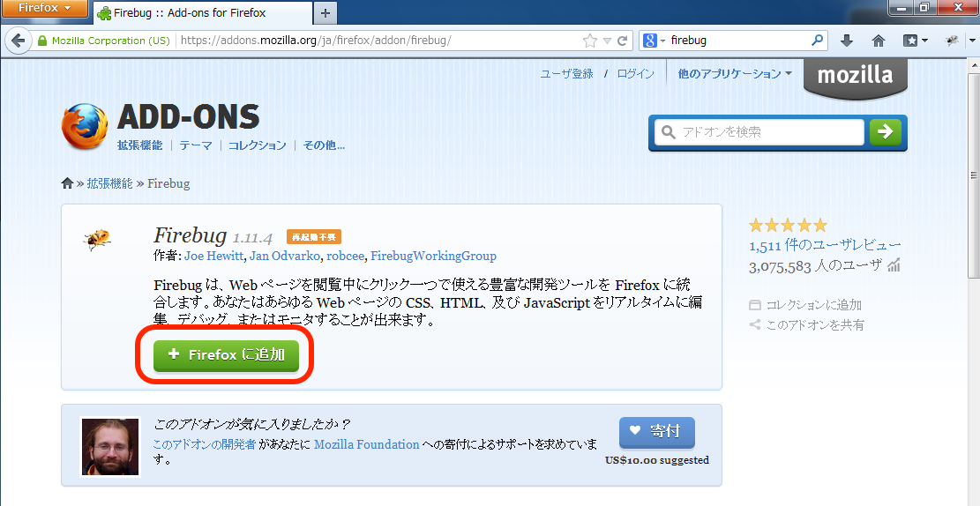
Task: Open a new tab with plus button
Action: [325, 12]
